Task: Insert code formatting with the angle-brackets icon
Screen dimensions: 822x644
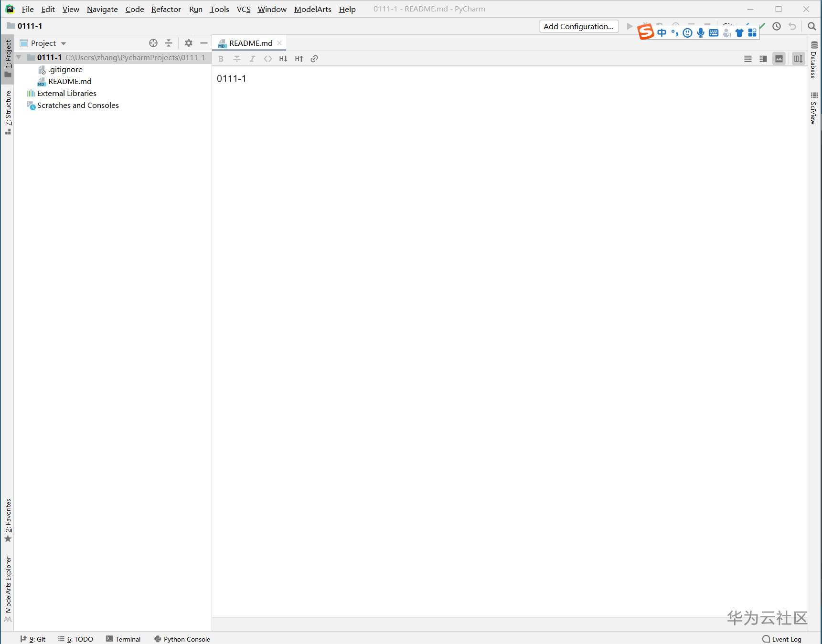Action: tap(268, 59)
